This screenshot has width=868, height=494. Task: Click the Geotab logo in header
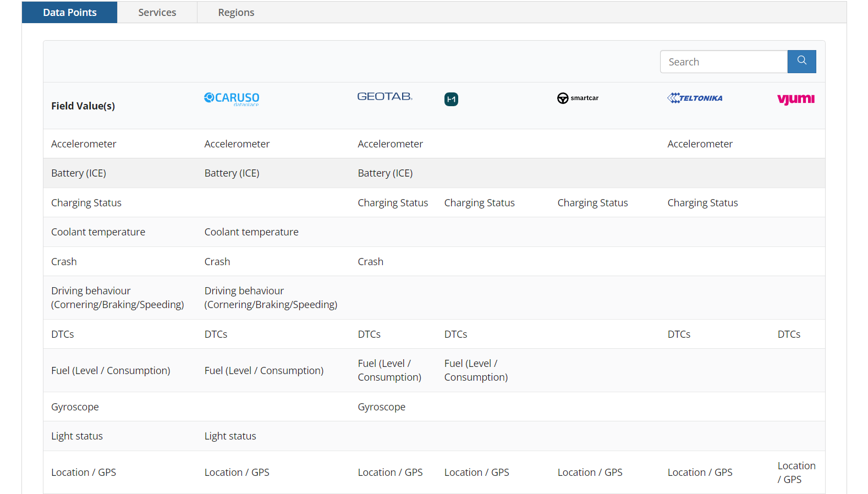tap(384, 97)
